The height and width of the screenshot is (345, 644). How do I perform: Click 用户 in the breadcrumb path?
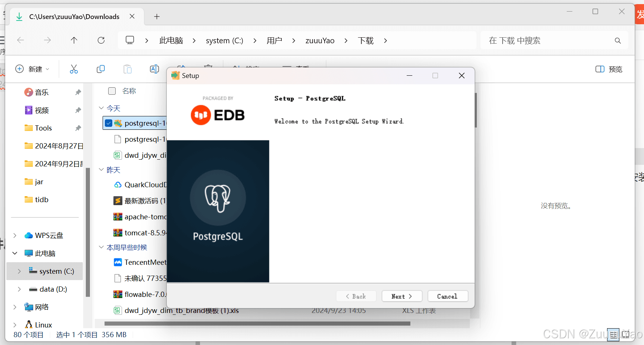[274, 40]
